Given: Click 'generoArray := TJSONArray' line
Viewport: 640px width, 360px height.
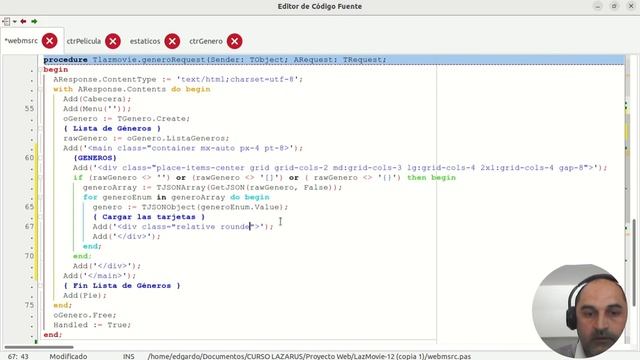Looking at the screenshot, I should [212, 187].
